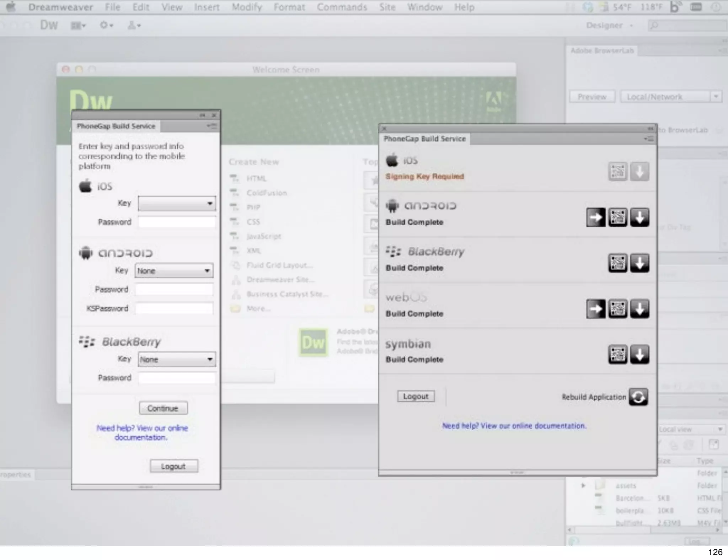Click Android emulator arrow icon
Image resolution: width=728 pixels, height=560 pixels.
coord(596,217)
